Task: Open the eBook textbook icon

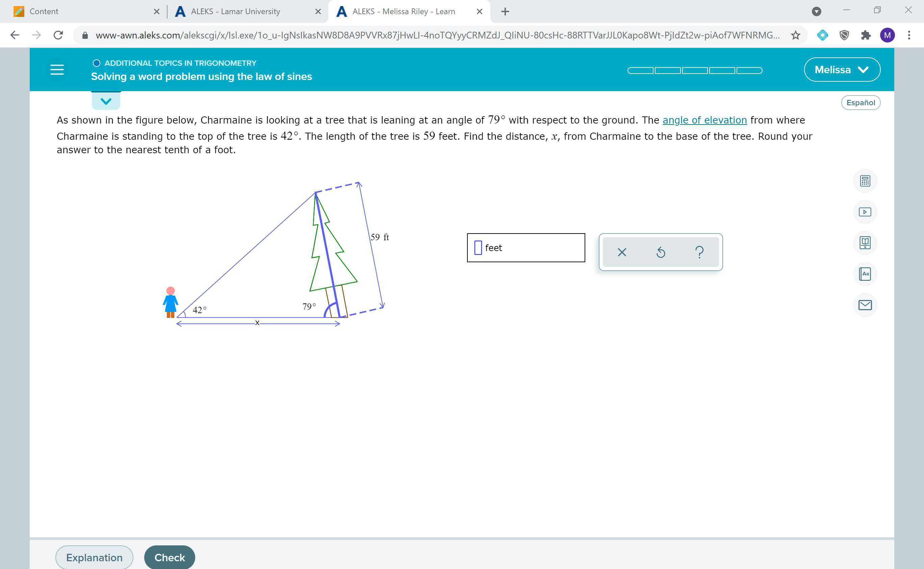Action: (x=865, y=243)
